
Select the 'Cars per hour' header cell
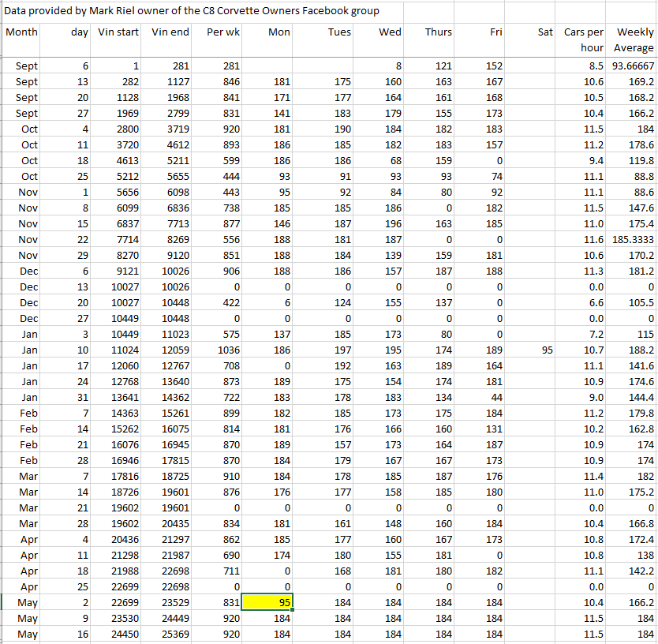pos(584,40)
